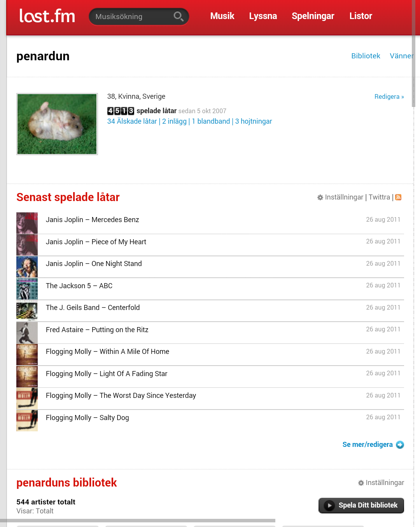Open the RSS feed icon
The width and height of the screenshot is (420, 527).
point(398,197)
